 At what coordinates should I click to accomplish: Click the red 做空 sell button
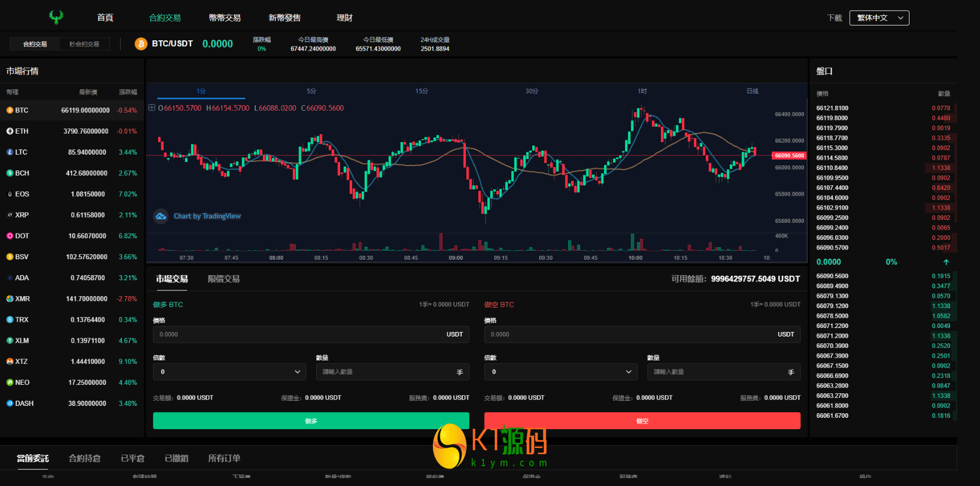(x=642, y=421)
